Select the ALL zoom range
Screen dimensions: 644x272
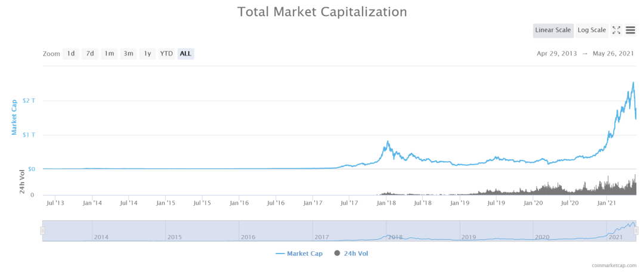(x=185, y=54)
